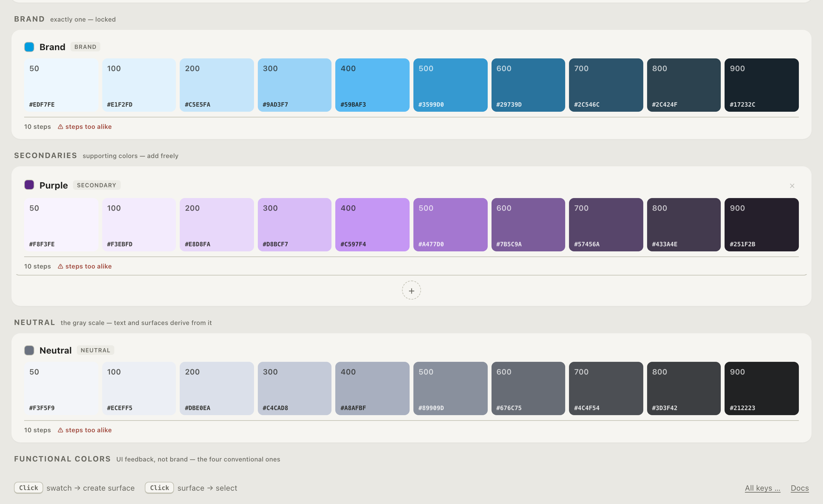Select Neutral 700 swatch #4C4F54

(x=606, y=388)
